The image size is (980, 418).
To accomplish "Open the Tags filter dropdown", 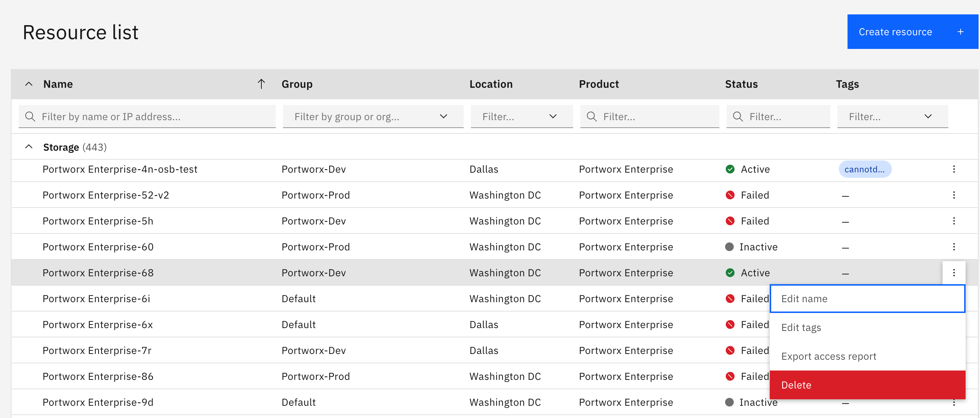I will 928,116.
